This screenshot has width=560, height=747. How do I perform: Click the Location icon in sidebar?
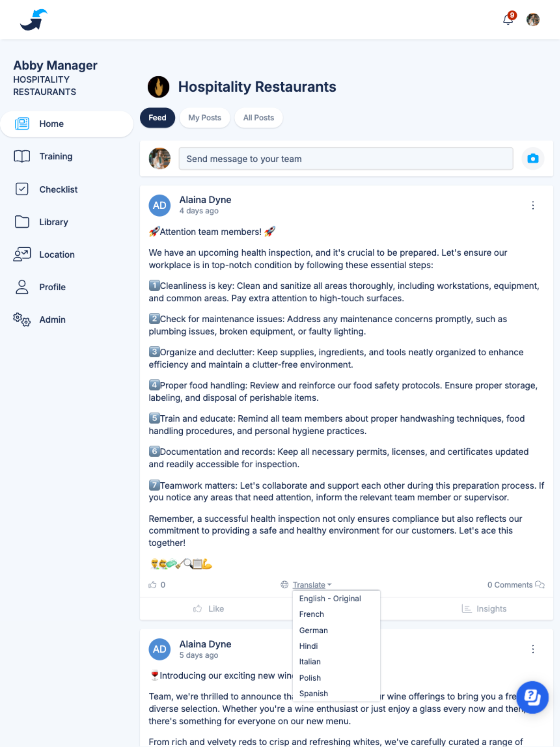21,254
